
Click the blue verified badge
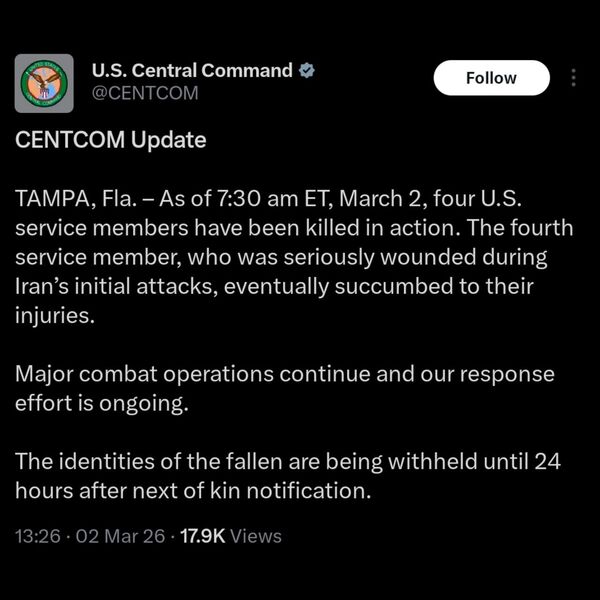tap(310, 71)
